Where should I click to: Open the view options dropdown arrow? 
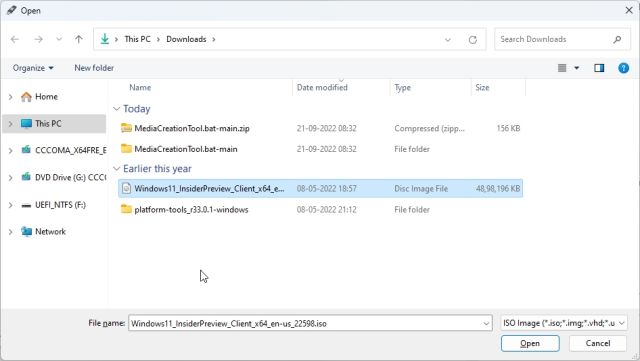pyautogui.click(x=577, y=68)
